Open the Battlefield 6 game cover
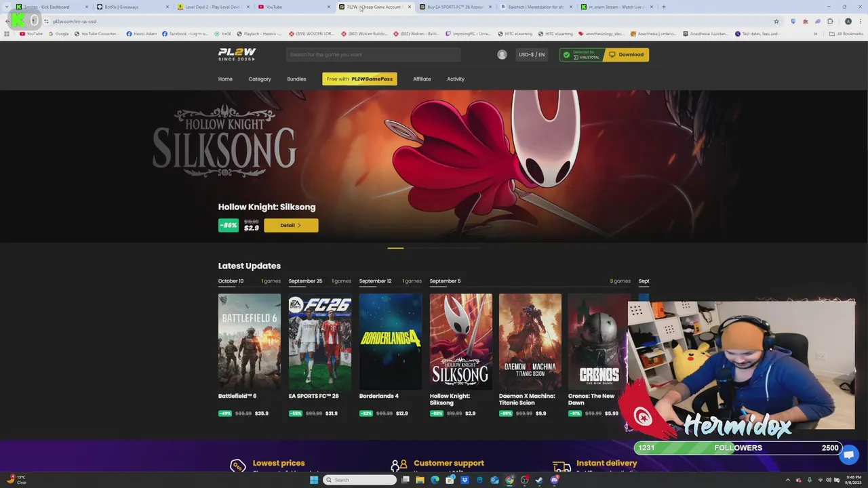Viewport: 868px width, 488px height. pos(250,342)
